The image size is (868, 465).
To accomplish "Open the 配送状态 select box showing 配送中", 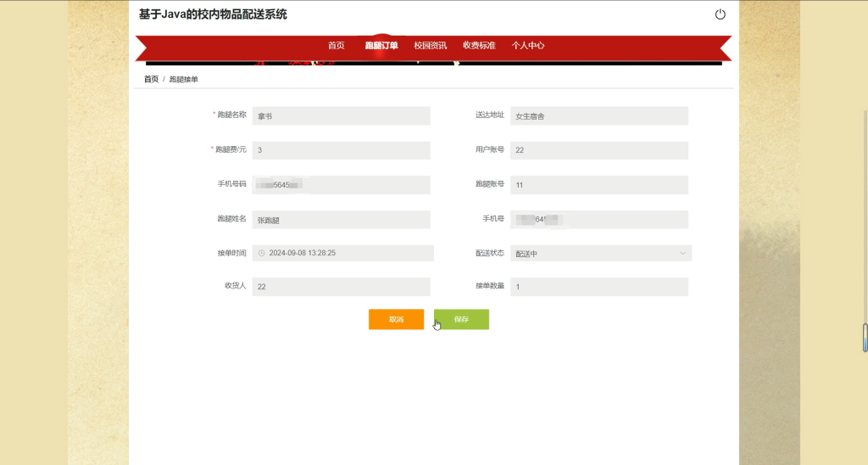I will click(601, 253).
